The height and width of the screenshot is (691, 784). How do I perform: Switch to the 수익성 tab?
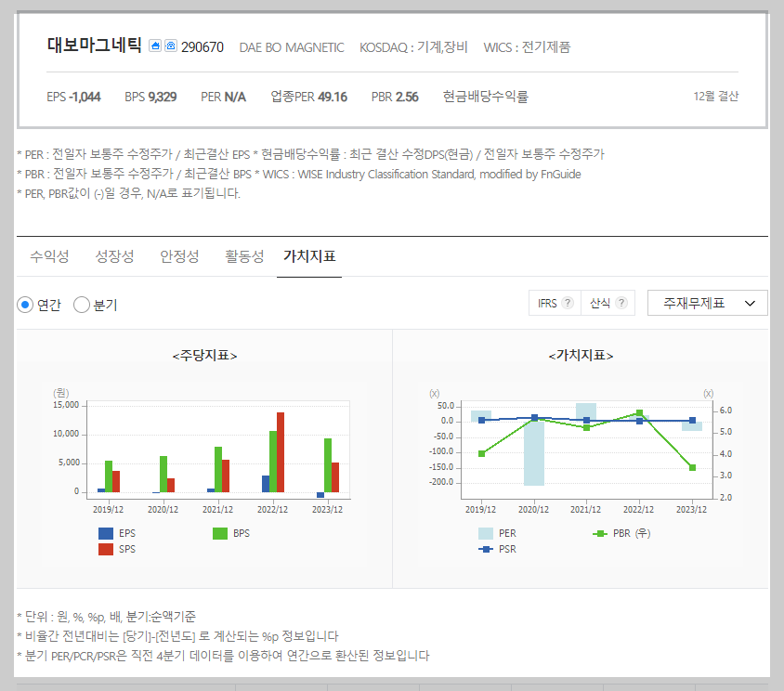[x=49, y=256]
